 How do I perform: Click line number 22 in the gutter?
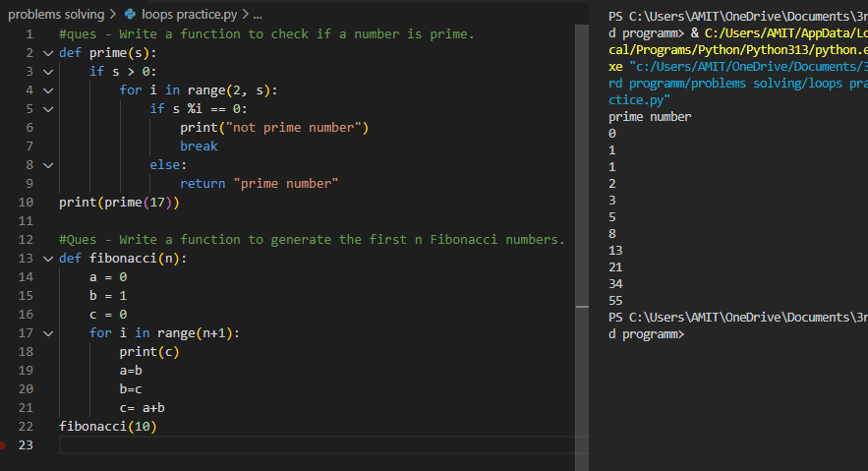[26, 427]
